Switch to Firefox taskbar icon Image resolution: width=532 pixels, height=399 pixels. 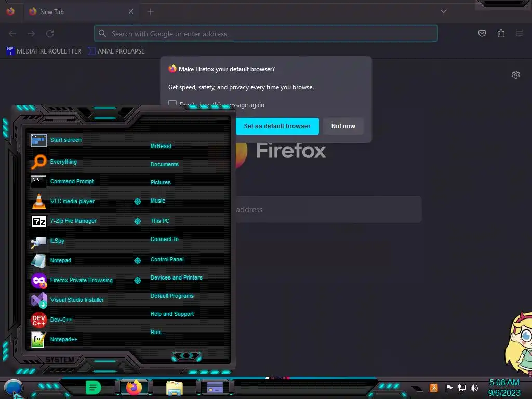tap(134, 388)
